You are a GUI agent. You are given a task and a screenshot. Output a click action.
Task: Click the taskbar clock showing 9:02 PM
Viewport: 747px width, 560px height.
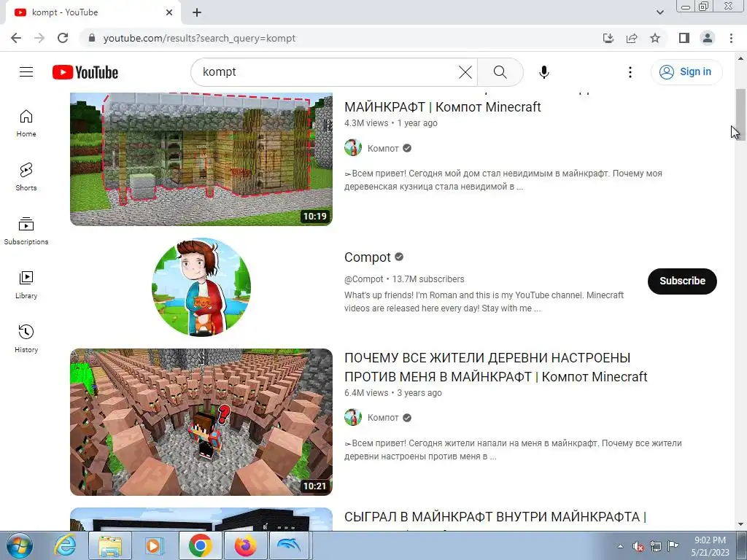coord(710,546)
